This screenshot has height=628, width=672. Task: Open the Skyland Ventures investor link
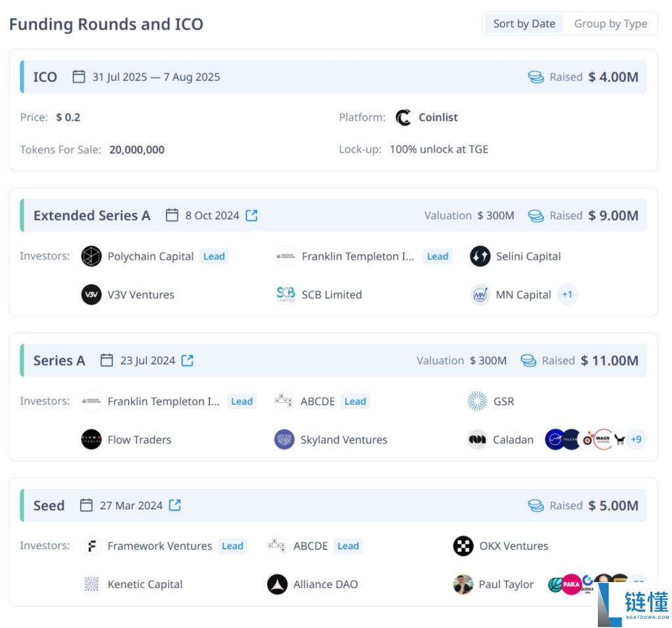point(344,440)
